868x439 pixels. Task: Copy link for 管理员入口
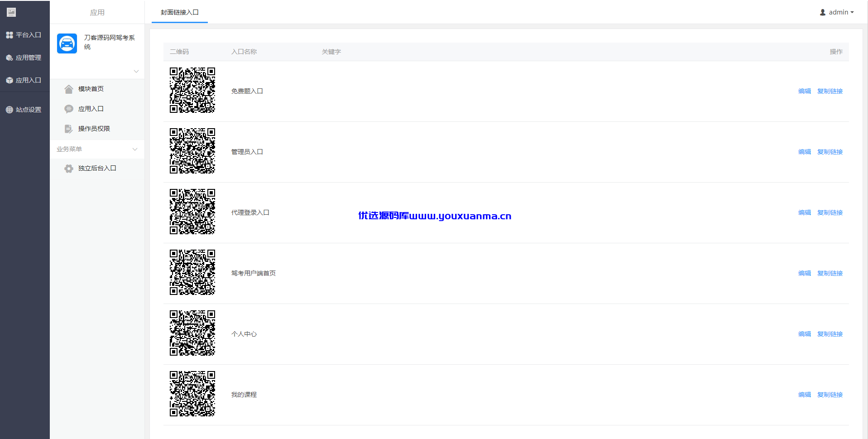pos(830,152)
